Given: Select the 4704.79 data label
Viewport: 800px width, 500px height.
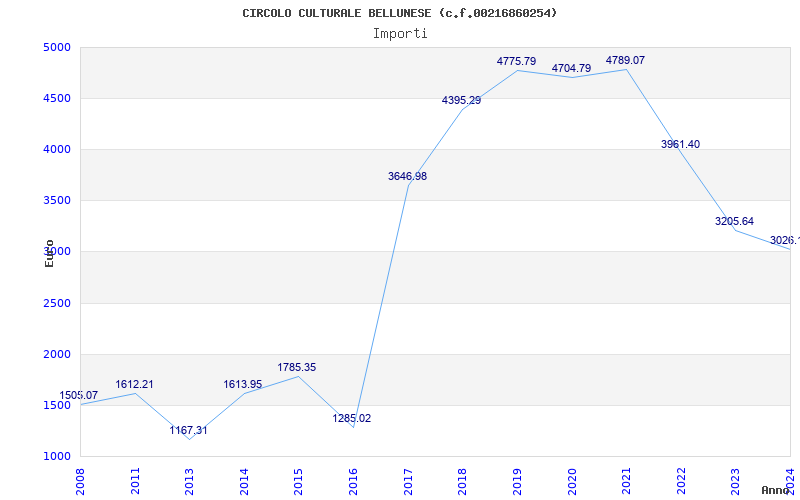Looking at the screenshot, I should coord(571,68).
